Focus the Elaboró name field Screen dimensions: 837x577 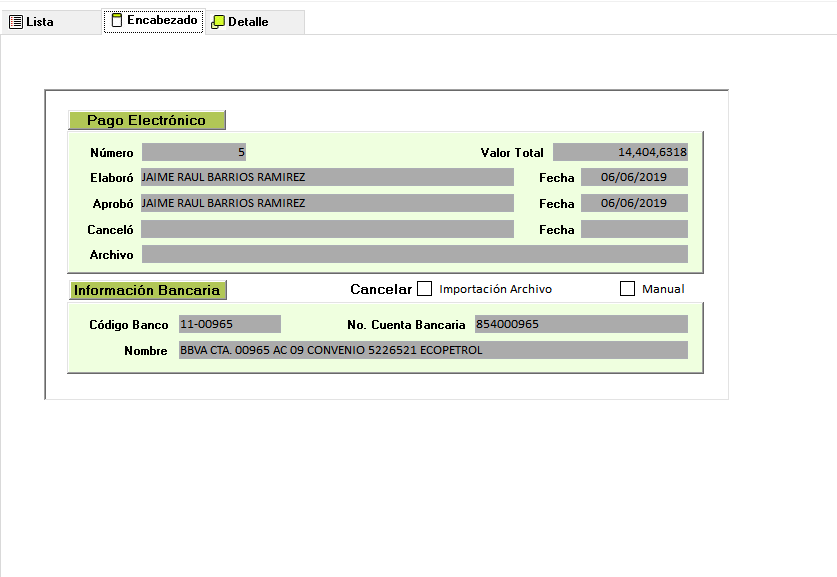(x=327, y=177)
